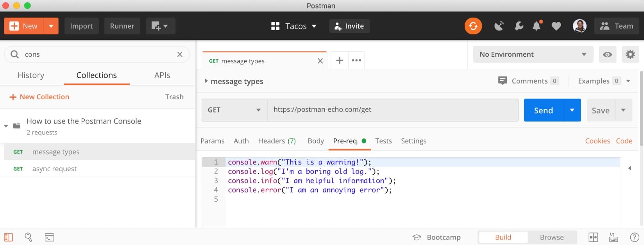Viewport: 644px width, 245px height.
Task: Open the No Environment dropdown
Action: tap(533, 54)
